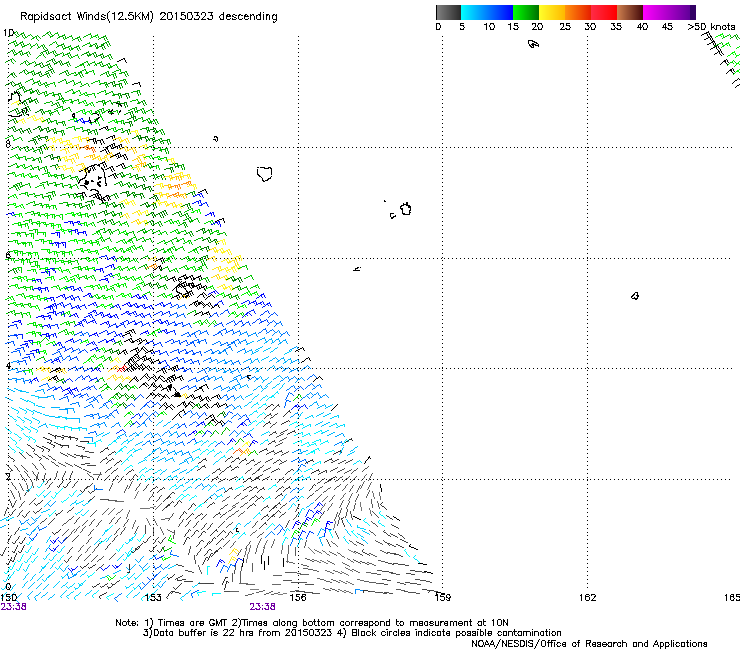This screenshot has width=740, height=650.
Task: Select the brown 35-40 knots band
Action: pyautogui.click(x=630, y=12)
